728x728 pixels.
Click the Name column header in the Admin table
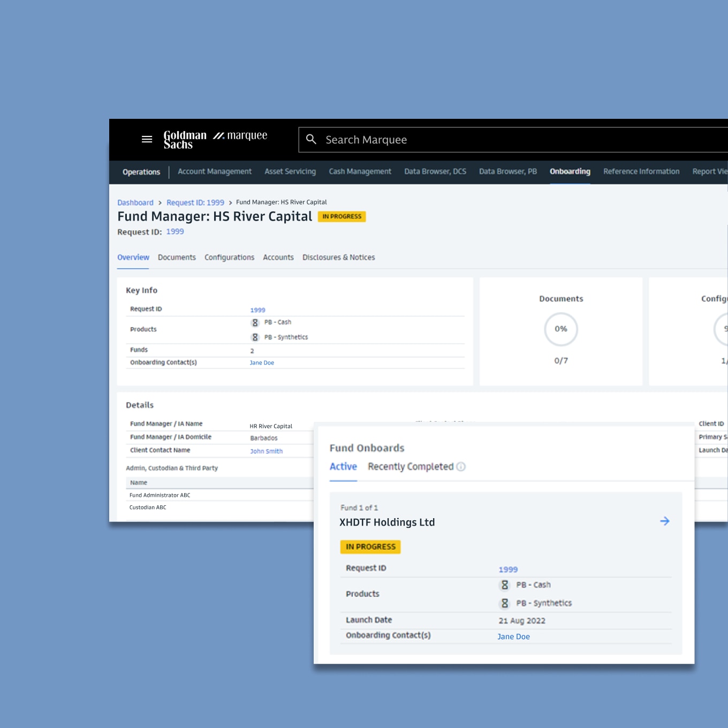(139, 483)
